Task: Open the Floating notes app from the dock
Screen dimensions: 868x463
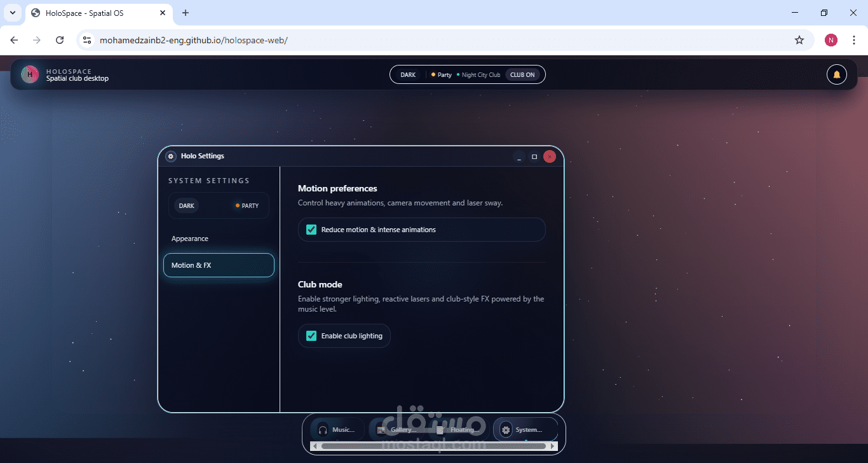Action: (455, 429)
